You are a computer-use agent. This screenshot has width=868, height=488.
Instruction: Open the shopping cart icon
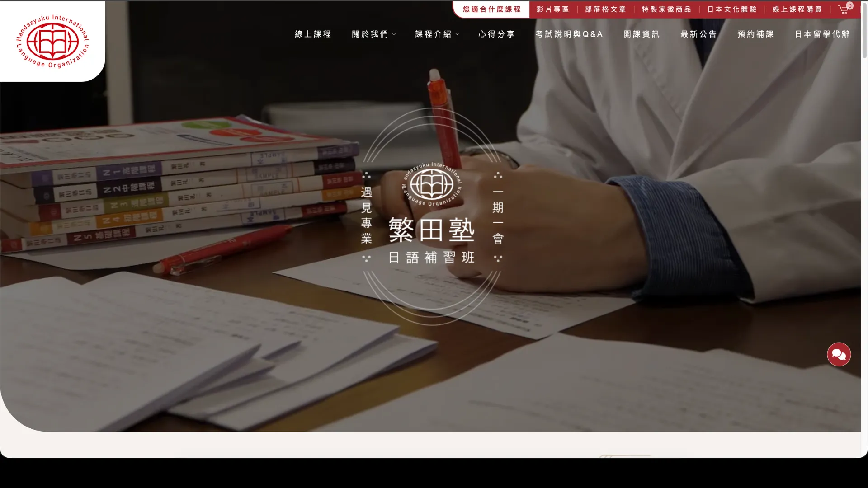click(x=844, y=9)
